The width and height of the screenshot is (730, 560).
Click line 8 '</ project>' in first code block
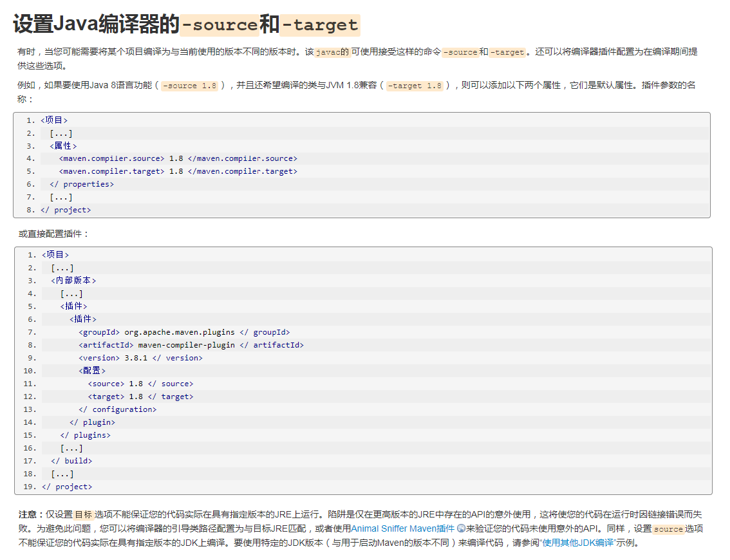click(66, 210)
